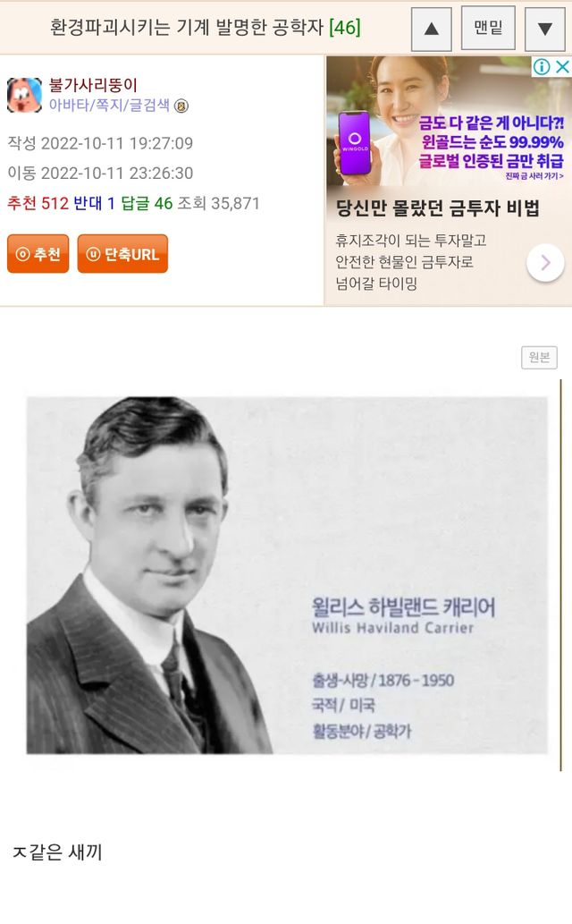572x924 pixels.
Task: Open the ad info icon
Action: 541,66
